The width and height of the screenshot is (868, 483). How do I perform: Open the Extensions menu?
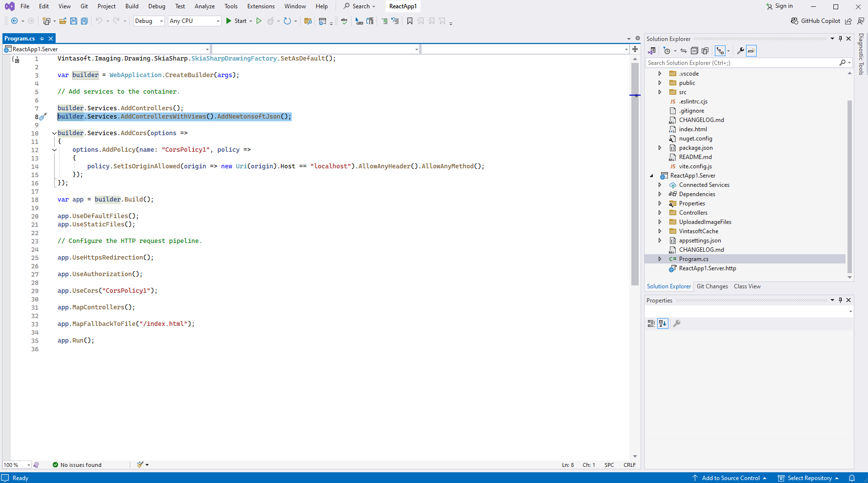click(x=261, y=6)
